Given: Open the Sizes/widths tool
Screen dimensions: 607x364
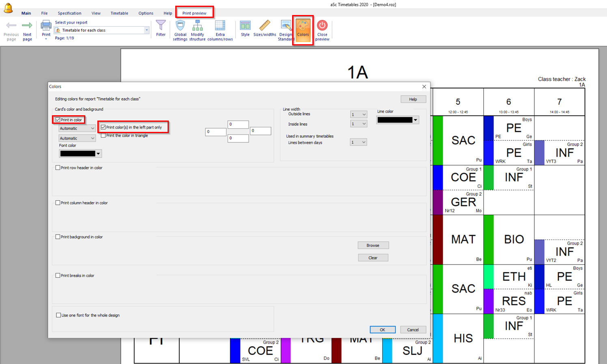Looking at the screenshot, I should coord(265,27).
